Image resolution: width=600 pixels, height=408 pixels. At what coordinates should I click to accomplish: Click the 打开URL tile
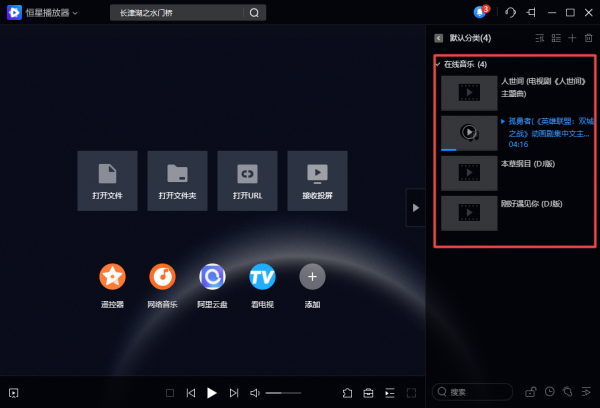[247, 181]
